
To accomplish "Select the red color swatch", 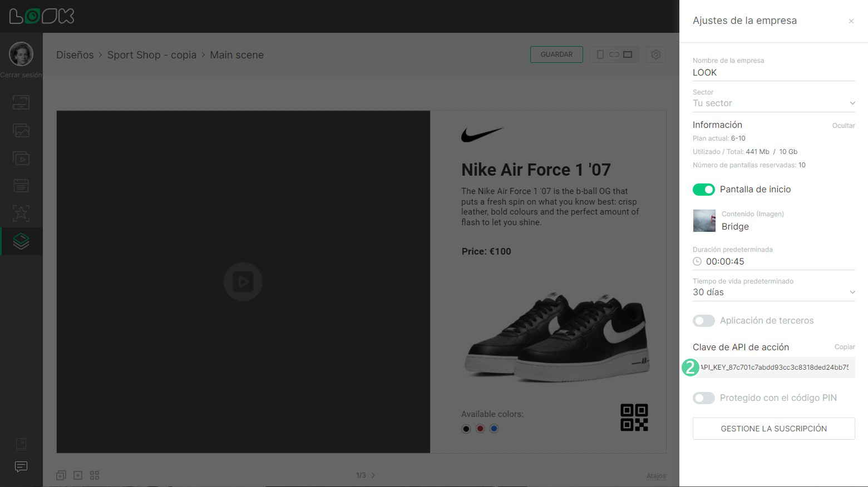I will pyautogui.click(x=480, y=429).
